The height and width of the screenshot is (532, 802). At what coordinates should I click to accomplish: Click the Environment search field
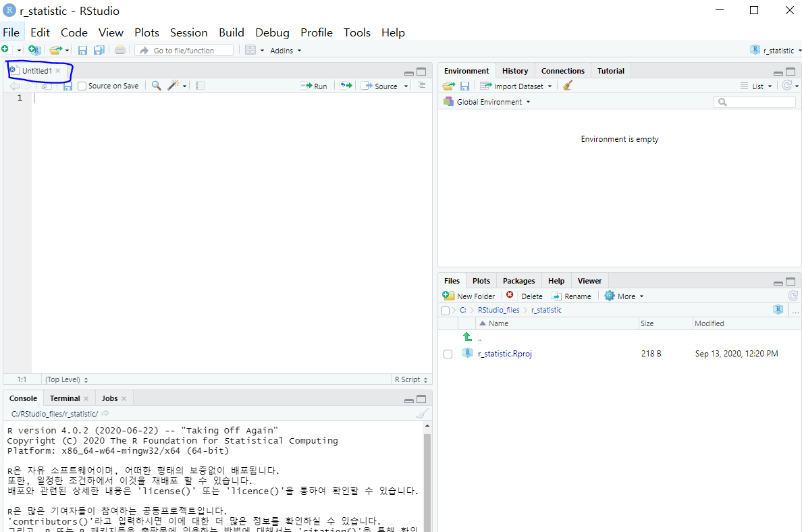coord(755,101)
